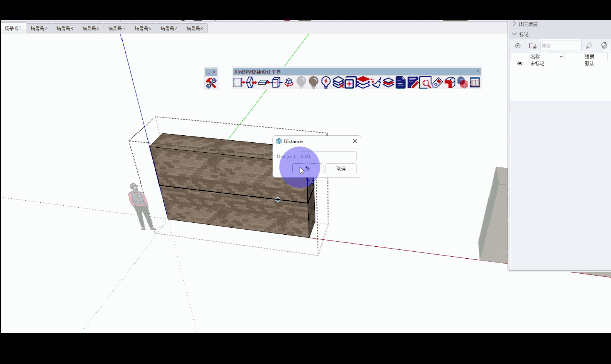This screenshot has height=364, width=611.
Task: Click the 取消 button in Distance dialog
Action: click(x=341, y=169)
